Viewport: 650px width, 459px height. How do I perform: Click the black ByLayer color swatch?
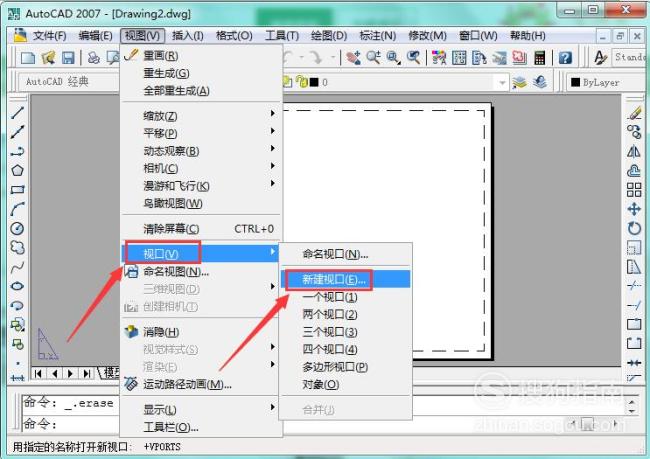point(575,82)
